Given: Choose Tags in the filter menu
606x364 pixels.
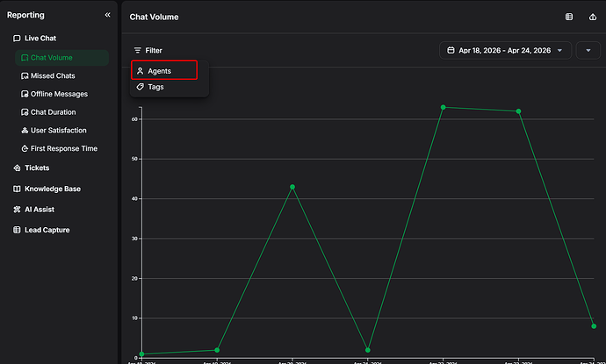Looking at the screenshot, I should (155, 87).
